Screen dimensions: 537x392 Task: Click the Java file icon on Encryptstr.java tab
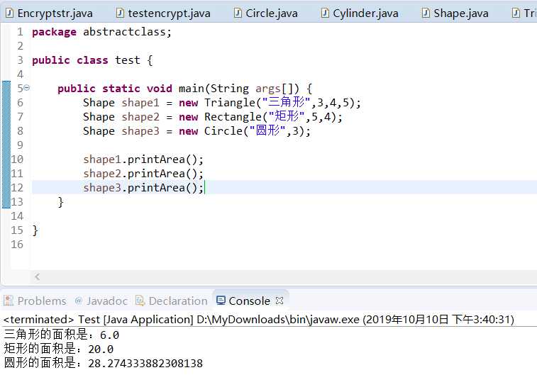(x=10, y=13)
